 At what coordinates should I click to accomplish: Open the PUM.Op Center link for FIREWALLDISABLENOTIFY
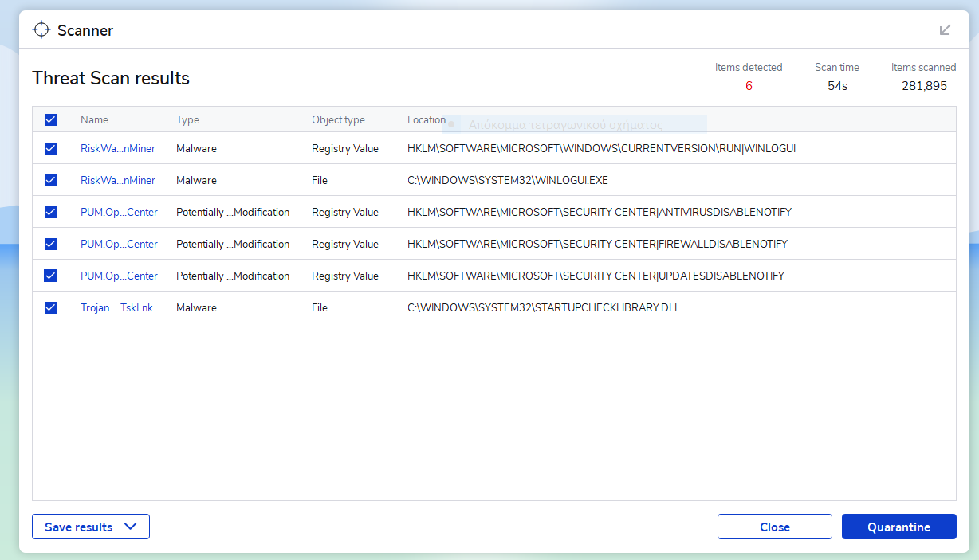pyautogui.click(x=119, y=244)
